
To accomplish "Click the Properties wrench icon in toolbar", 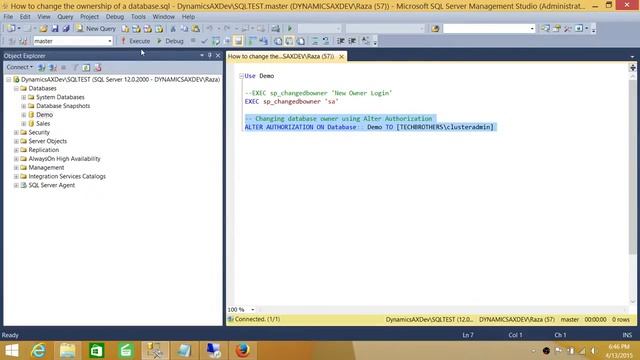I will 568,29.
